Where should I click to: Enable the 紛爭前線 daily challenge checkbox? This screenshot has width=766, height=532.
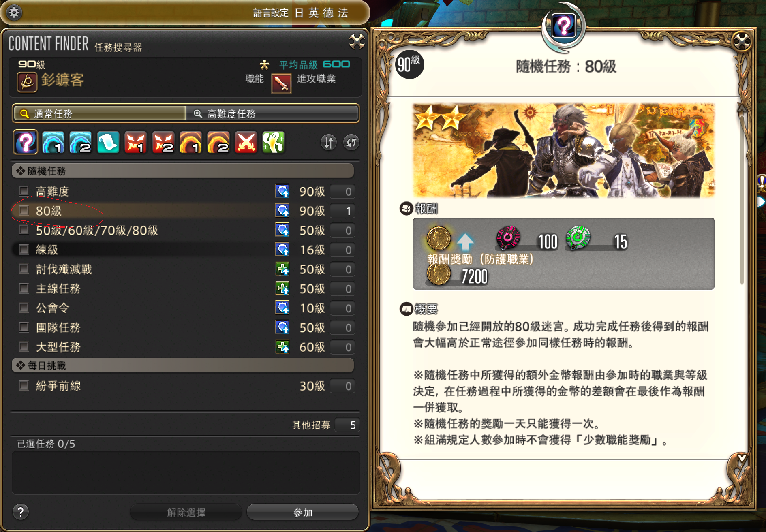tap(24, 385)
